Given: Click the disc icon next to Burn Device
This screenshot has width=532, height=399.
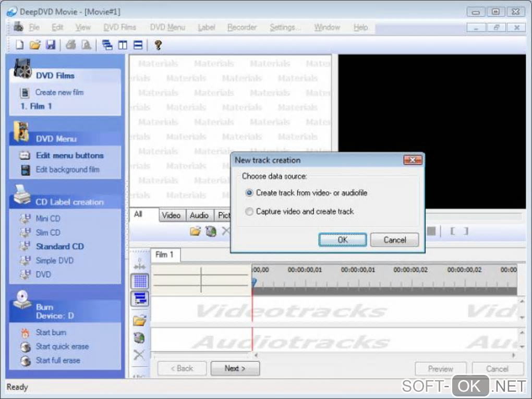Looking at the screenshot, I should pos(22,299).
